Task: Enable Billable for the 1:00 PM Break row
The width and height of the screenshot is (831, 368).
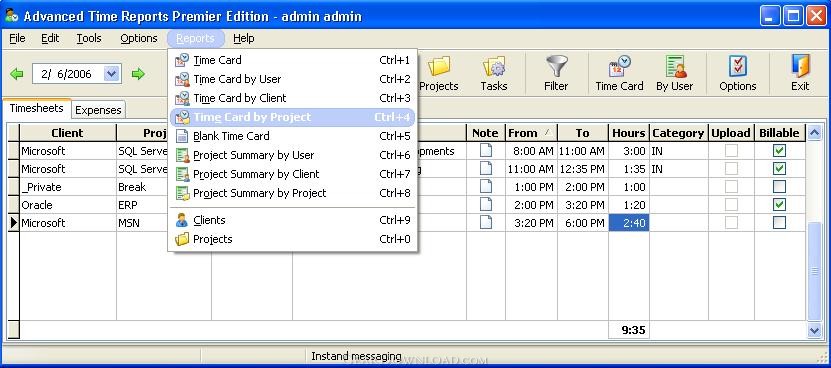Action: (x=779, y=187)
